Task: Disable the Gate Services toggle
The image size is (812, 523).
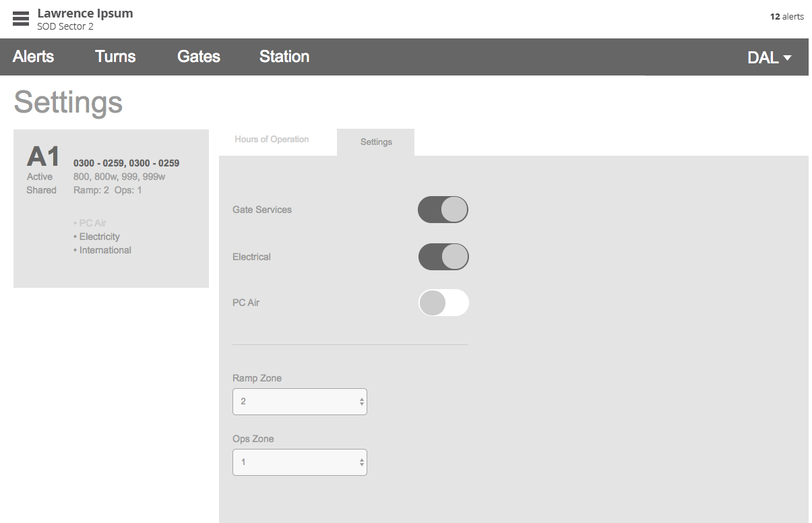Action: (x=443, y=210)
